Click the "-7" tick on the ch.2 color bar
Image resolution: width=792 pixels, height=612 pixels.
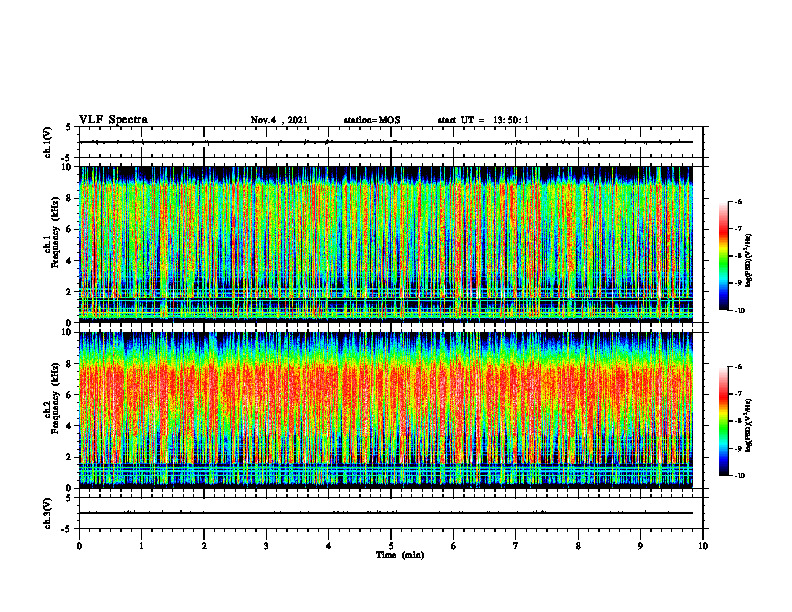(738, 393)
